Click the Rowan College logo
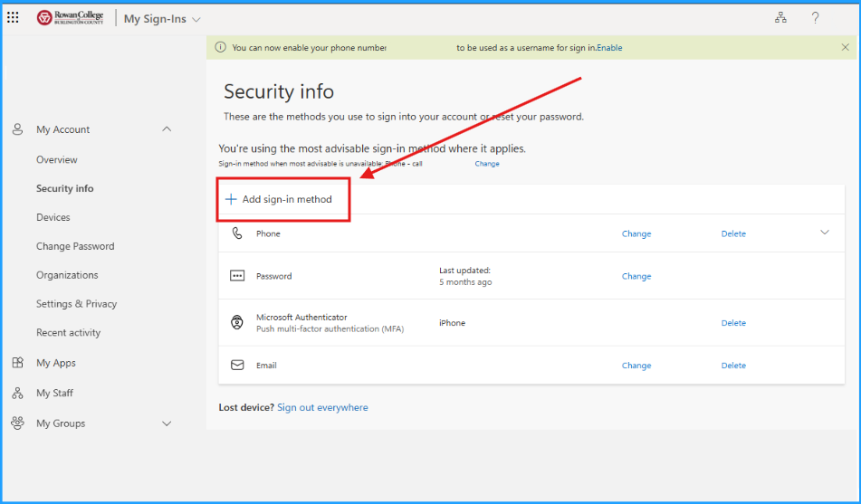Screen dimensions: 861x504 pyautogui.click(x=71, y=18)
